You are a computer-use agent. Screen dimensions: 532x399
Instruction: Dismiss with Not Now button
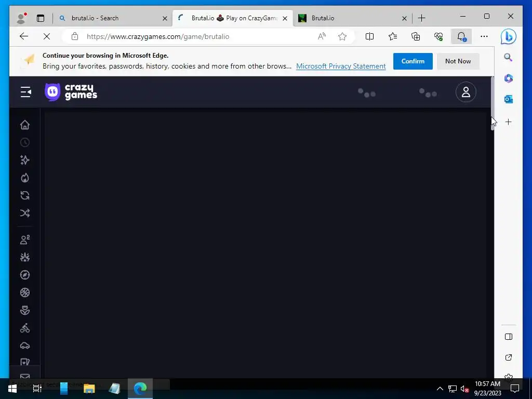[x=458, y=61]
